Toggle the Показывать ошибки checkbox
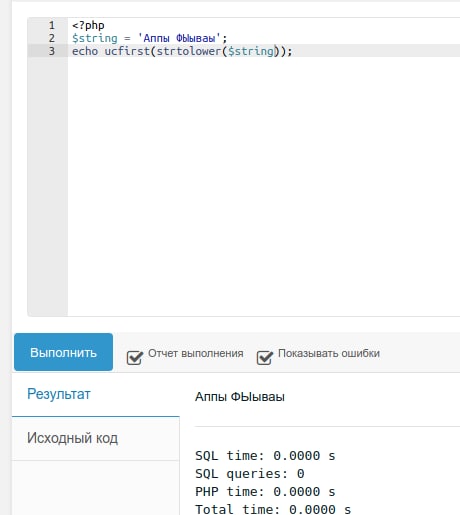 tap(265, 358)
